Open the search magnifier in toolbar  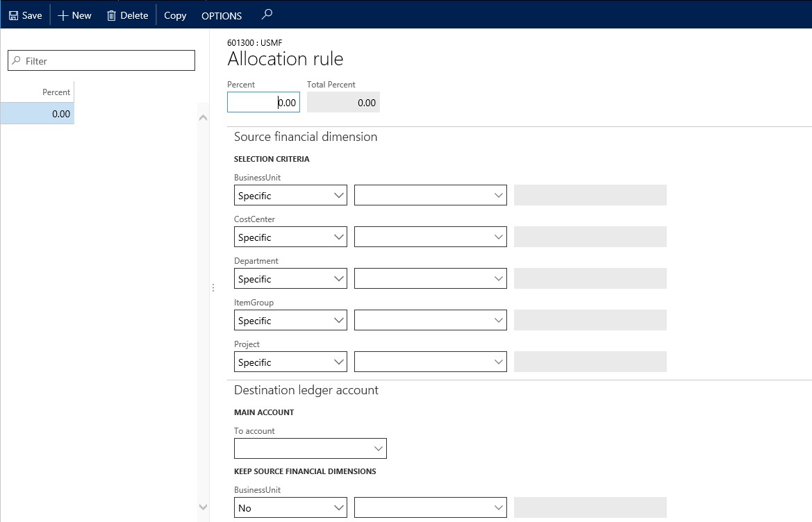point(267,15)
